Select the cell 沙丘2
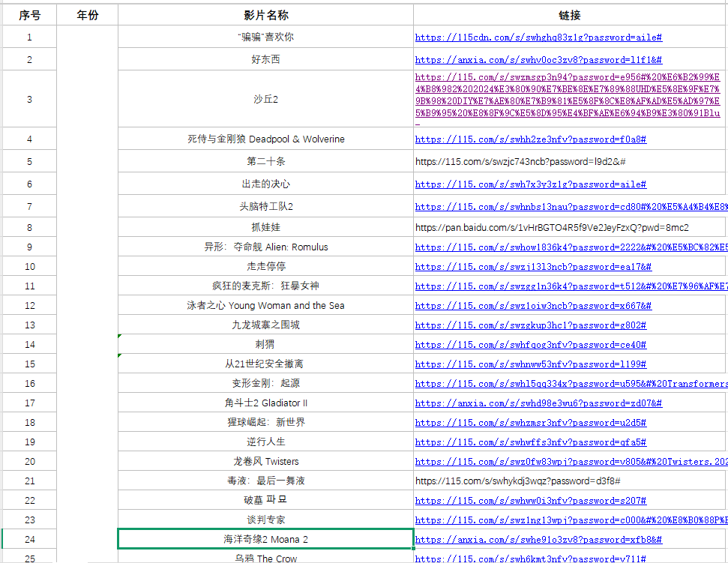728x563 pixels. [265, 99]
